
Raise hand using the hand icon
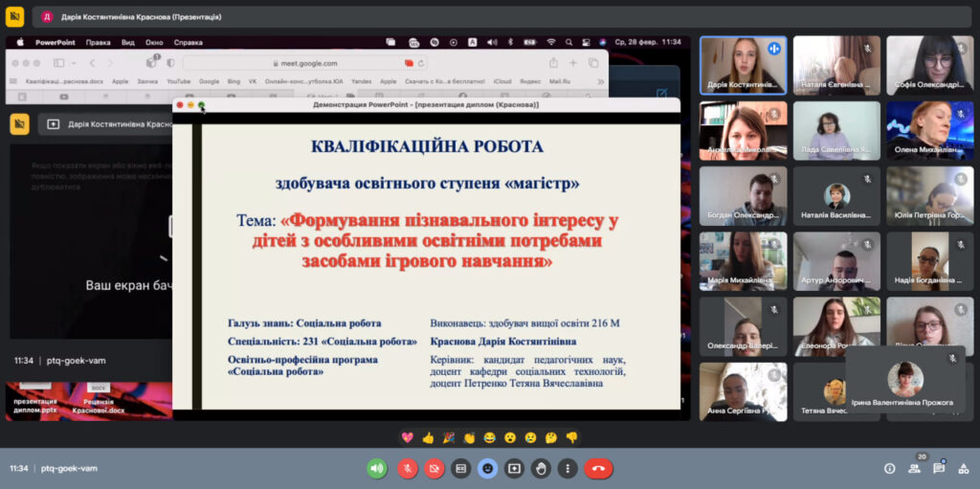541,469
